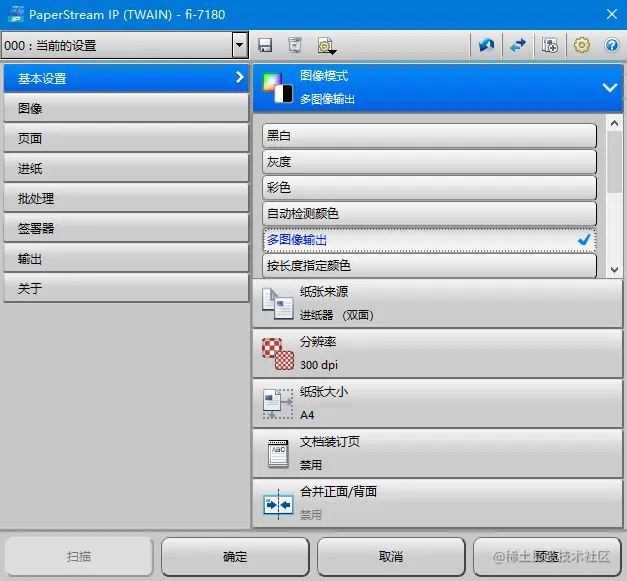Open help with the question mark icon
Image resolution: width=627 pixels, height=581 pixels.
coord(612,45)
